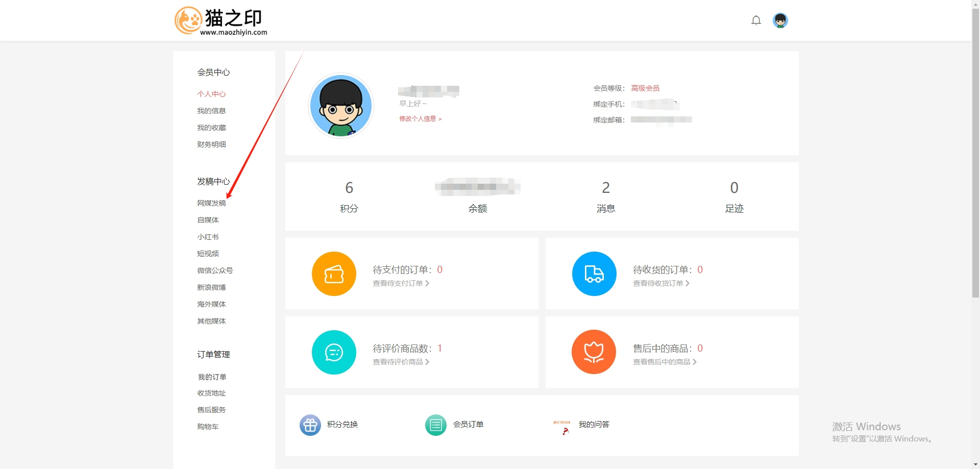
Task: Click the orange wallet pending-payment icon
Action: [x=334, y=274]
